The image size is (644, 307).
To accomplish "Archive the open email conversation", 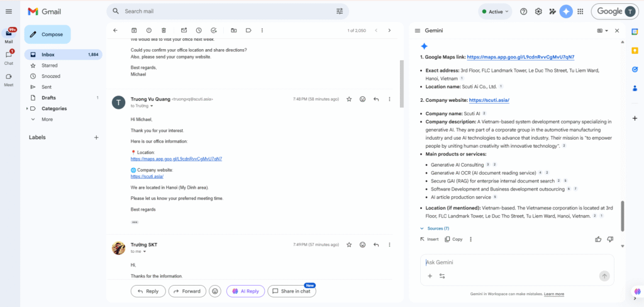I will [134, 30].
